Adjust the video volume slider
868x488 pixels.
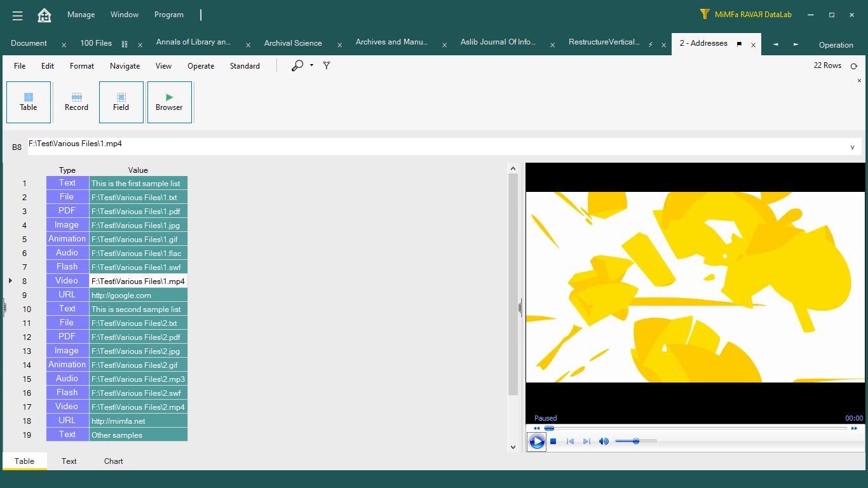pos(635,441)
